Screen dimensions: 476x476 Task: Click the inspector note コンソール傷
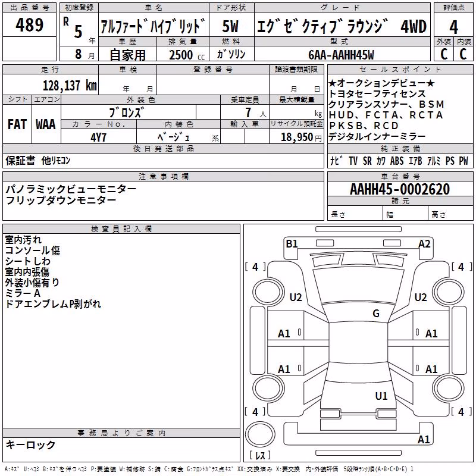tap(33, 250)
